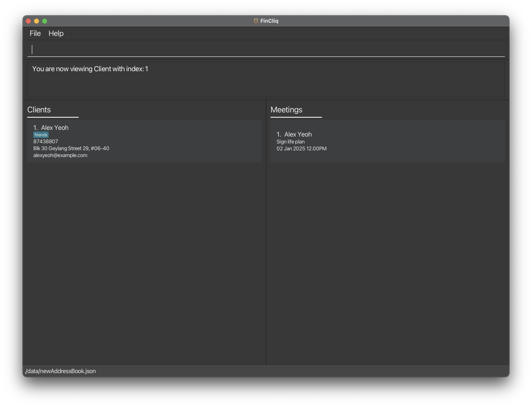Click email alexyeoh@example.com

(x=60, y=155)
